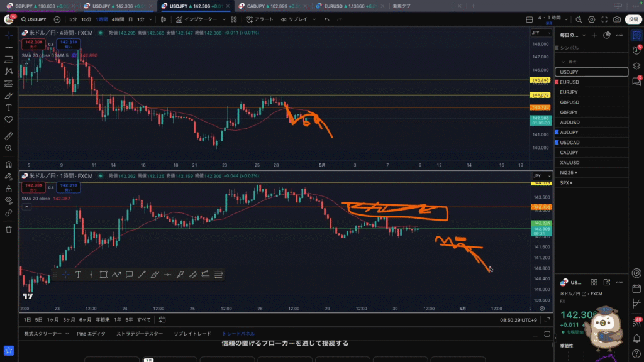This screenshot has width=644, height=362.
Task: Select XAUUSD in the watchlist
Action: pos(591,163)
